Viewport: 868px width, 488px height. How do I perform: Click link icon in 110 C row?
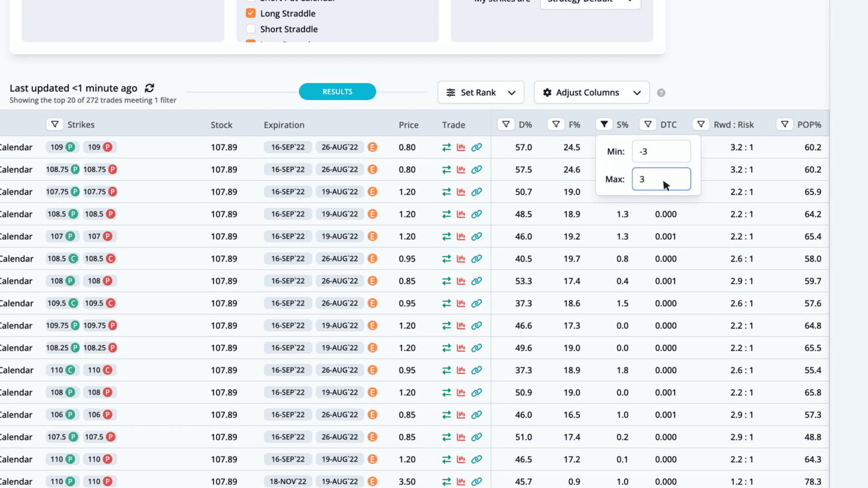tap(476, 370)
